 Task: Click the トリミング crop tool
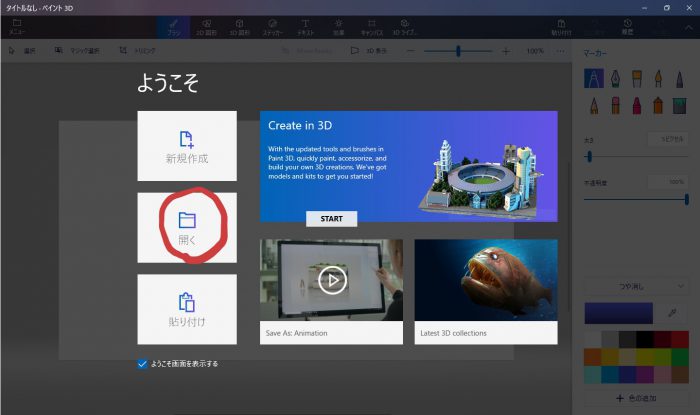pos(138,51)
